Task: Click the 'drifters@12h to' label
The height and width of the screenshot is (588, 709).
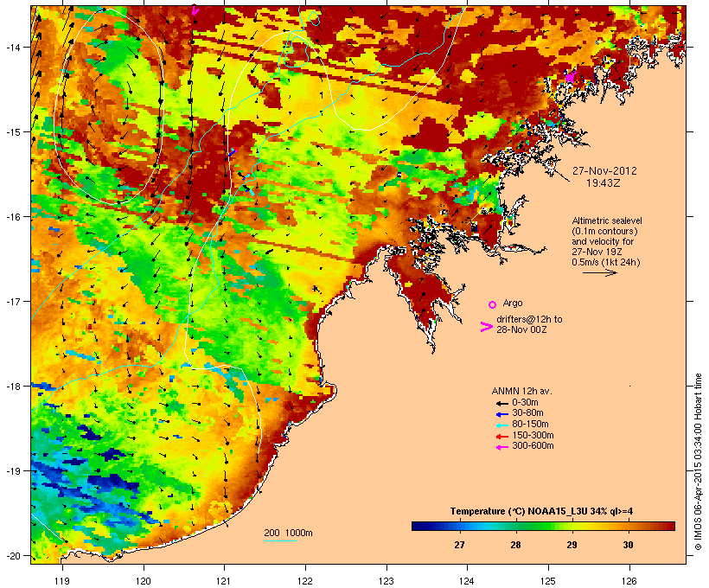Action: coord(529,319)
